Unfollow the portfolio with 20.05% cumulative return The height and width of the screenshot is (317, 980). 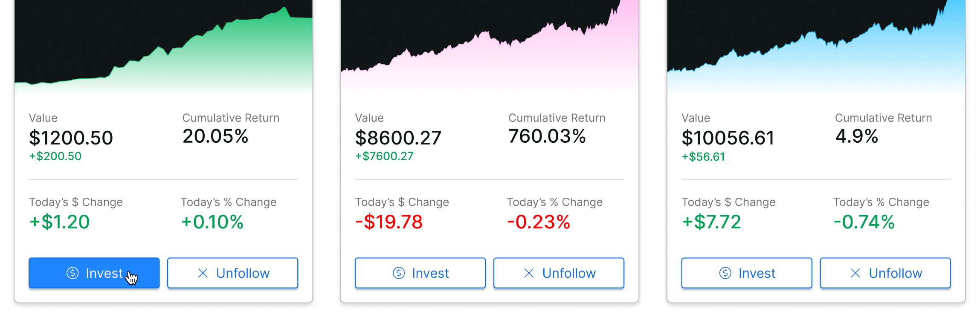[x=233, y=273]
